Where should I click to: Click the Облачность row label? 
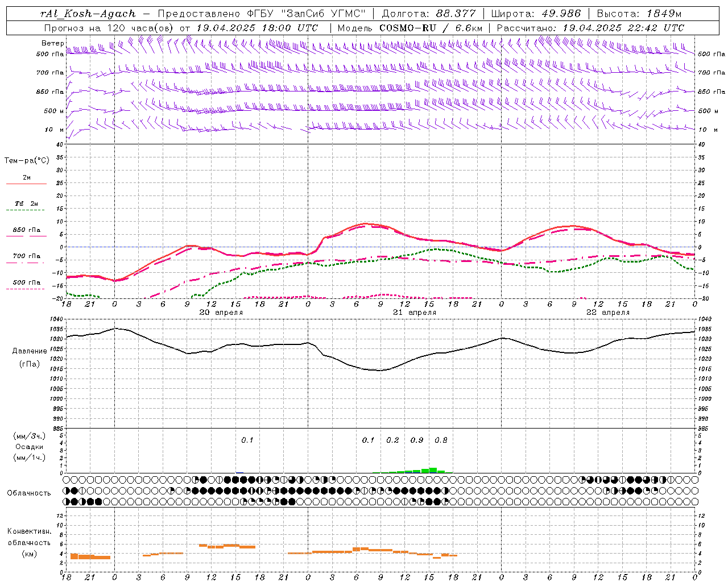pos(29,493)
